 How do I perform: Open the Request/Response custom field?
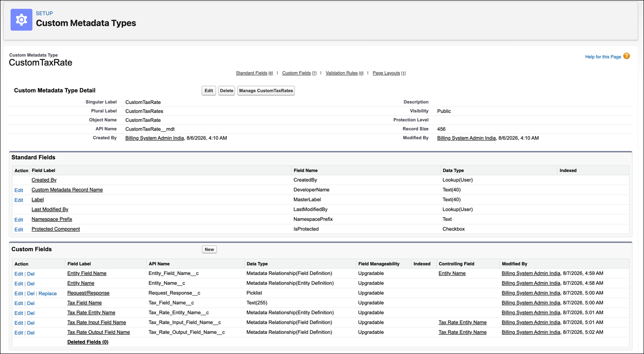88,293
